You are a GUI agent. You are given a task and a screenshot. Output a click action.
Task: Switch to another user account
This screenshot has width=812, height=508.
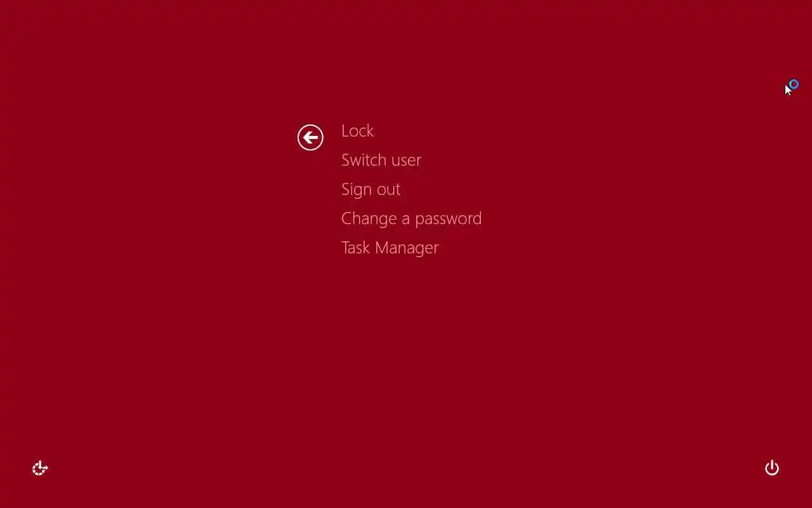tap(381, 160)
